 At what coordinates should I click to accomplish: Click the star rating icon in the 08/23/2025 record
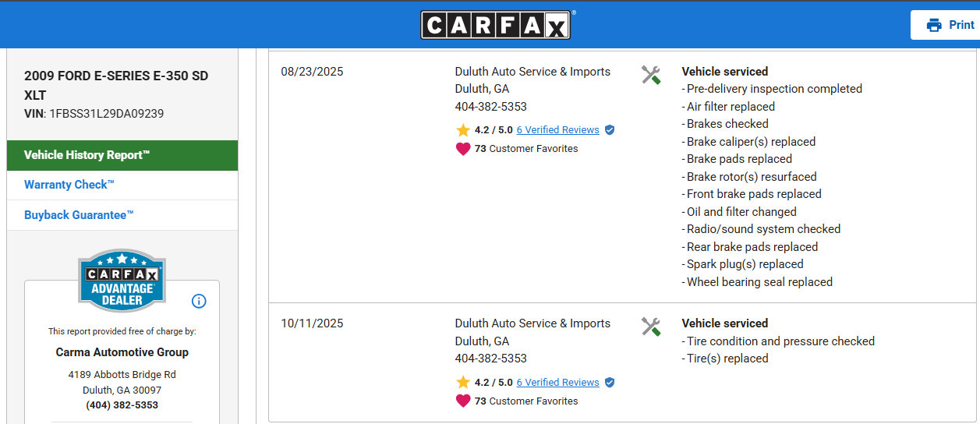pyautogui.click(x=463, y=130)
